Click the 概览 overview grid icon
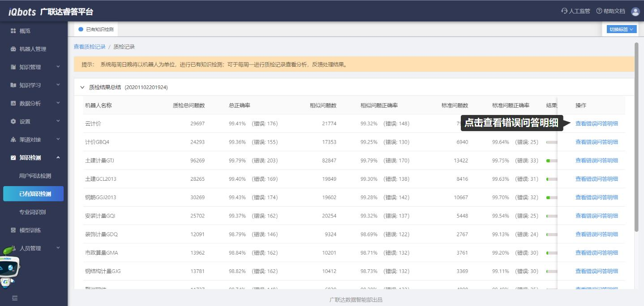Image resolution: width=644 pixels, height=306 pixels. (x=13, y=31)
